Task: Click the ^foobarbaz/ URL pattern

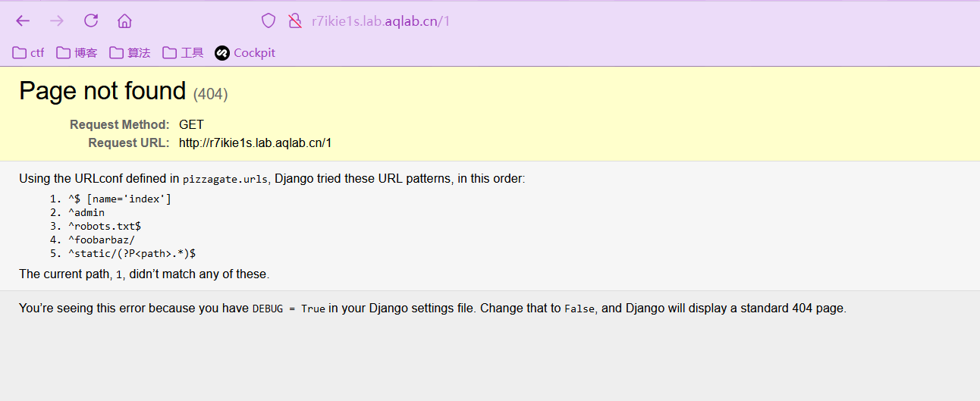Action: (x=102, y=240)
